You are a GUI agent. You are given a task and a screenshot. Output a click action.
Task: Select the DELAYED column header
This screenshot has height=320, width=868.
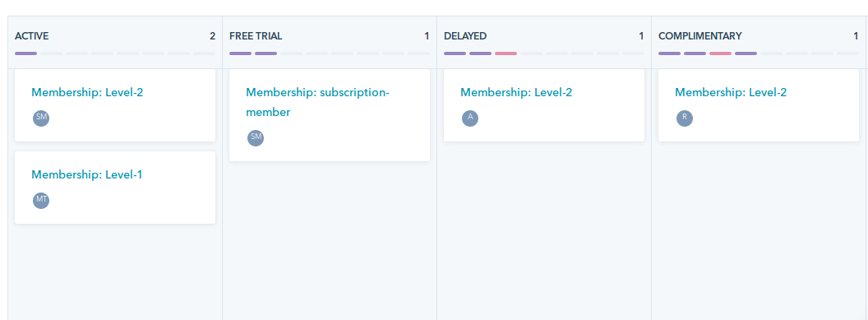click(x=465, y=36)
